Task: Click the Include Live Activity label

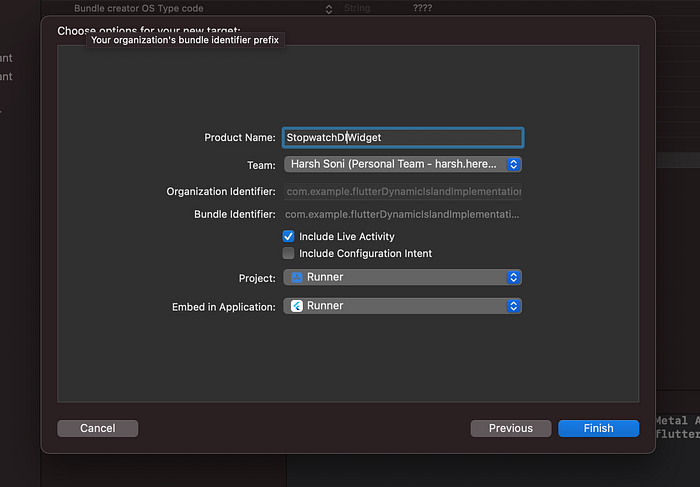Action: (346, 236)
